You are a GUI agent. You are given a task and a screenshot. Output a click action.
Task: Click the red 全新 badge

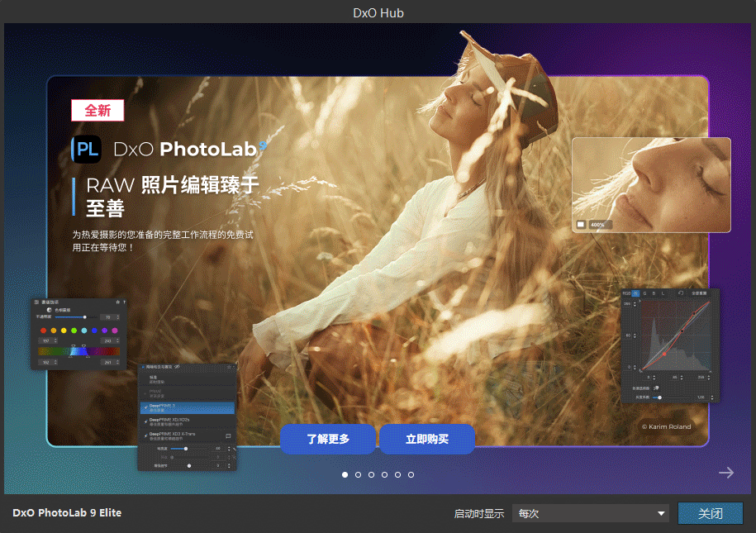[97, 111]
